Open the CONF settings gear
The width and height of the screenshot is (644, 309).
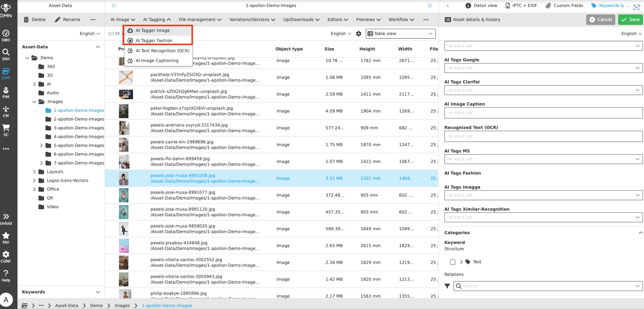pyautogui.click(x=6, y=256)
